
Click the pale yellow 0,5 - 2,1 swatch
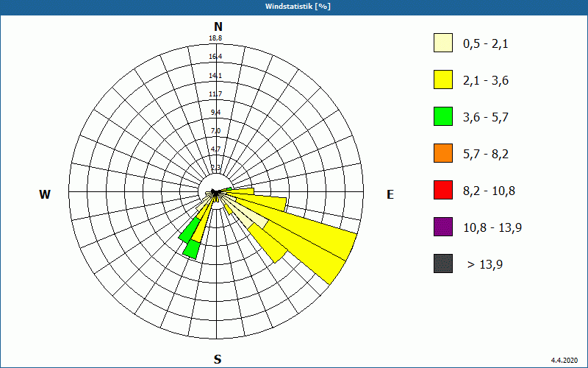coord(443,43)
